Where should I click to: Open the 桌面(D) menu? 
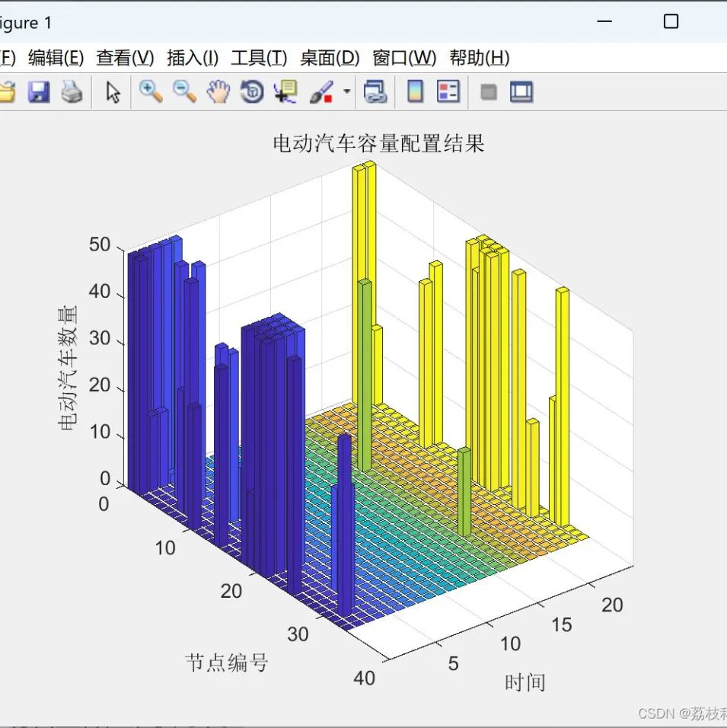tap(330, 58)
